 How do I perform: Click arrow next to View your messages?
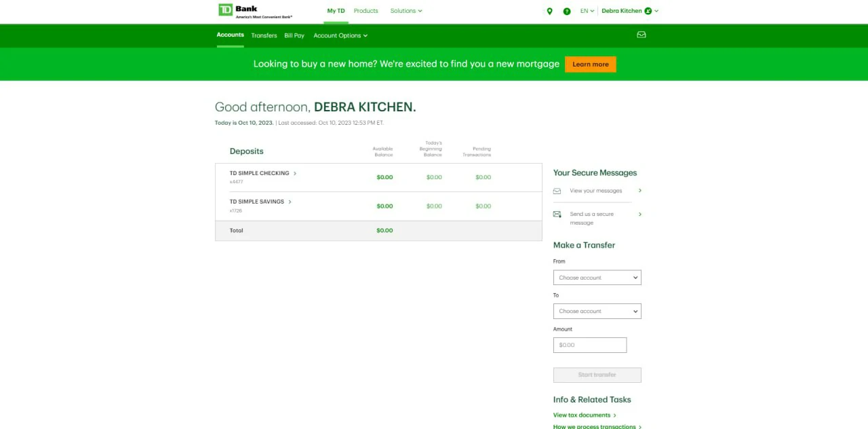(640, 191)
